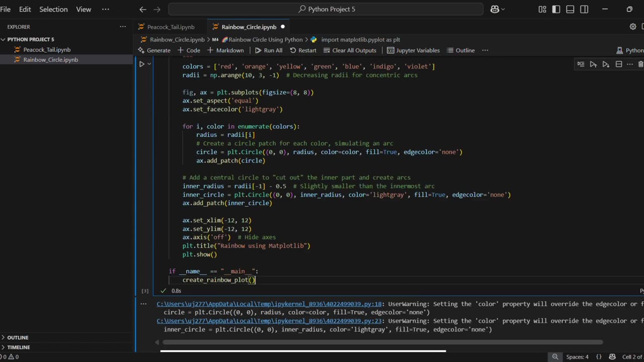Open the File menu
The height and width of the screenshot is (362, 644).
point(6,9)
